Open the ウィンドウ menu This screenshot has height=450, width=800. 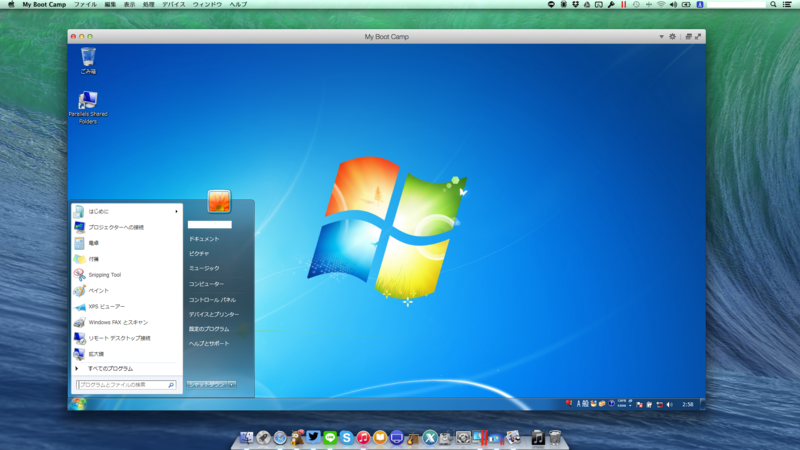tap(207, 4)
